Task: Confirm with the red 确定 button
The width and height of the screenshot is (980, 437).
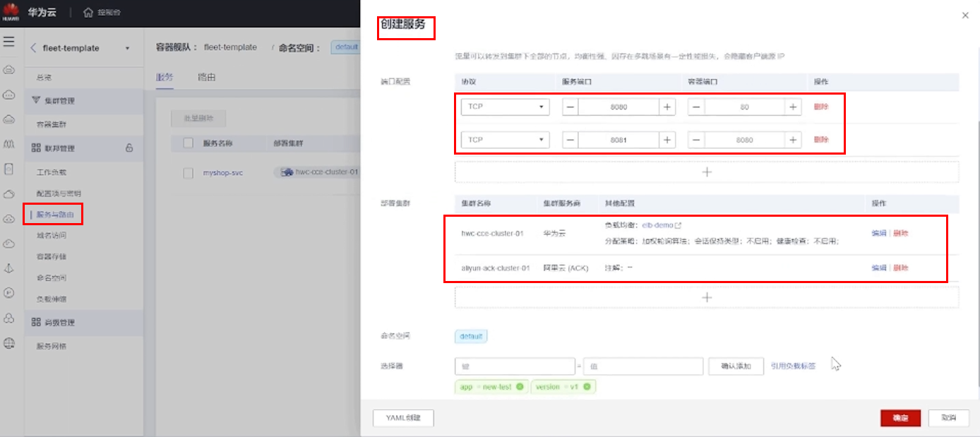Action: pos(901,418)
